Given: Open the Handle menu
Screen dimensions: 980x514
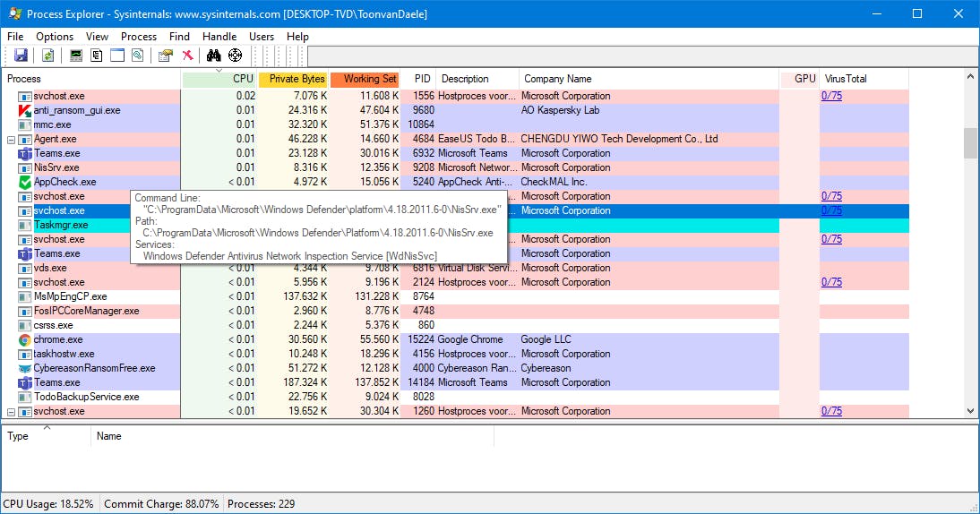Looking at the screenshot, I should click(219, 37).
